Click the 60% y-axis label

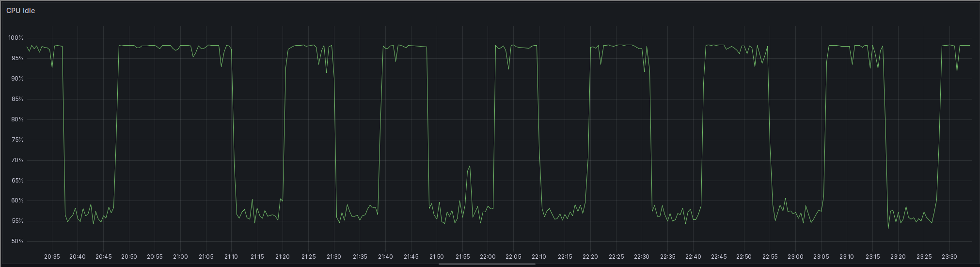[17, 200]
